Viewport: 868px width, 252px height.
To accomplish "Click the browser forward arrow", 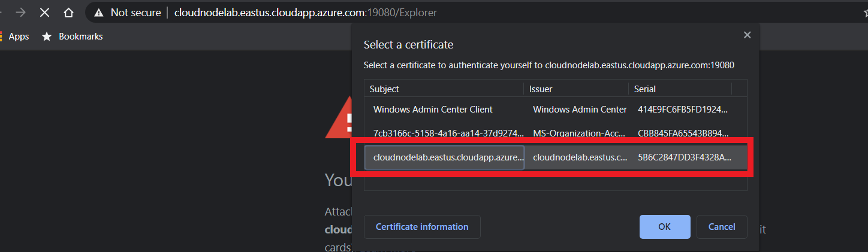I will [x=20, y=13].
